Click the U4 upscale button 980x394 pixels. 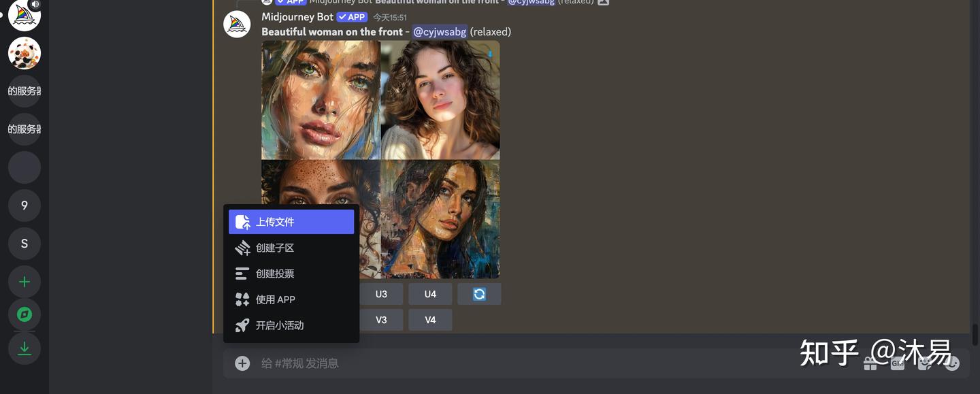[430, 294]
